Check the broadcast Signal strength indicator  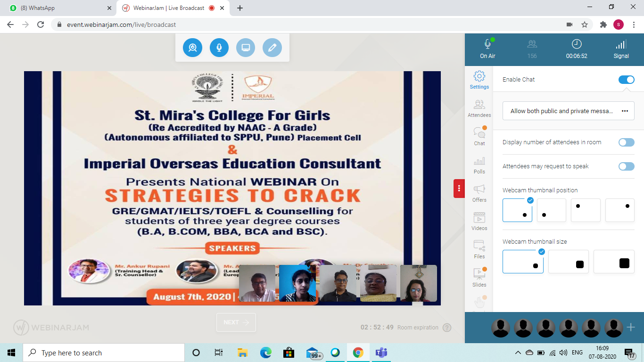(621, 49)
